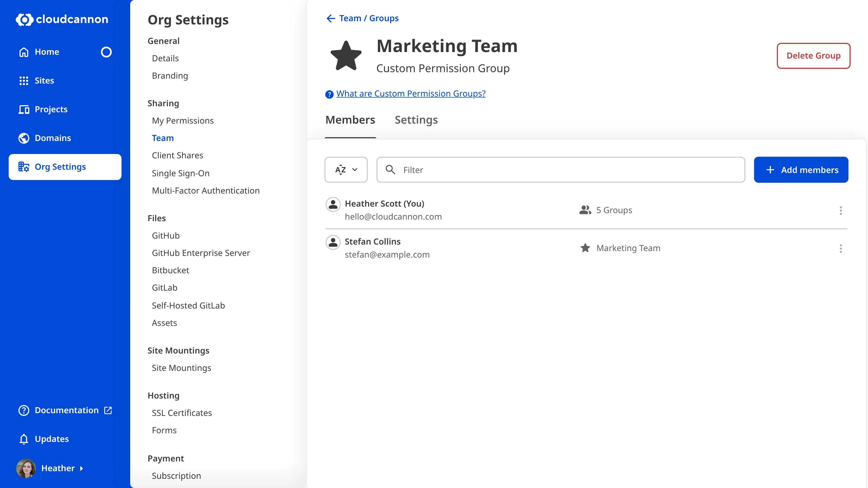Select Stefan Collins member name

tap(372, 242)
